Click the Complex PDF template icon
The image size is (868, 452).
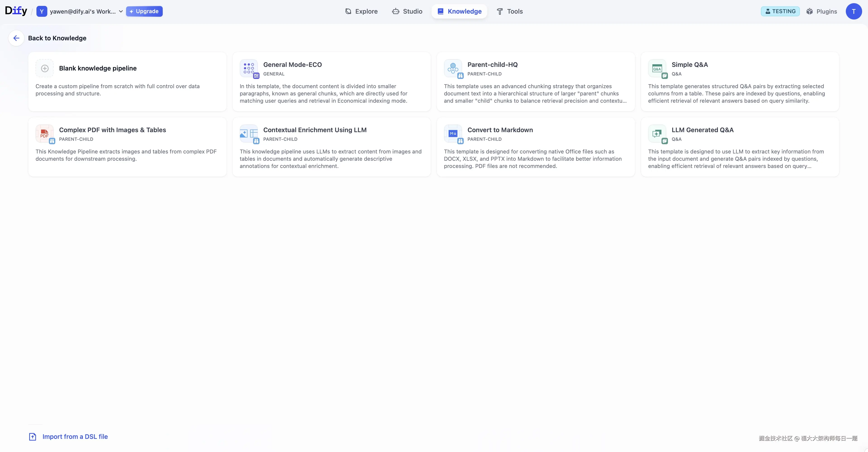coord(44,134)
